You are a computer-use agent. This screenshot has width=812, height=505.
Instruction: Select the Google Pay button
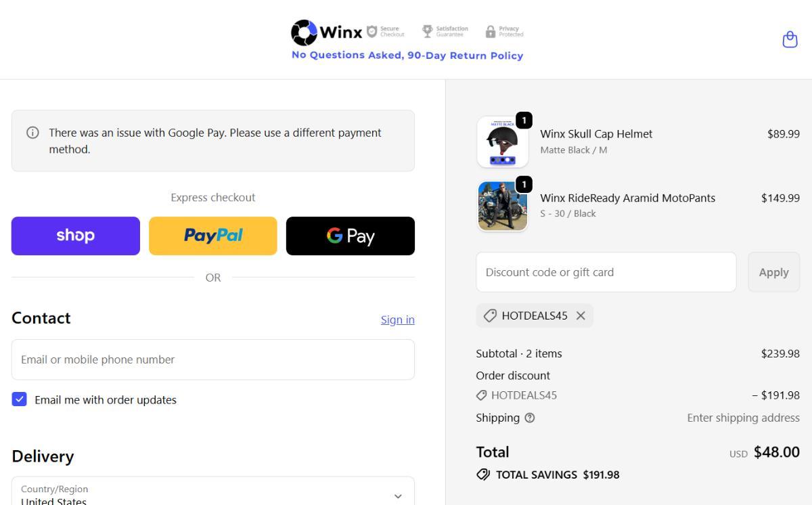351,236
